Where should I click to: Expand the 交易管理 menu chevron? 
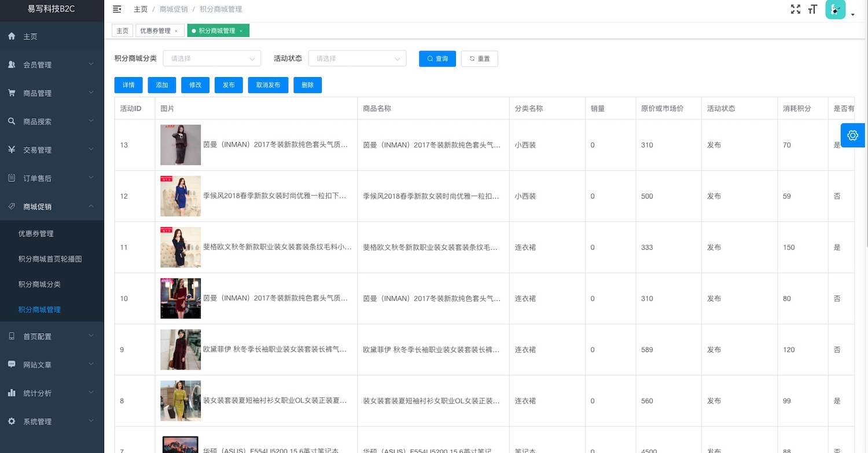(x=91, y=149)
